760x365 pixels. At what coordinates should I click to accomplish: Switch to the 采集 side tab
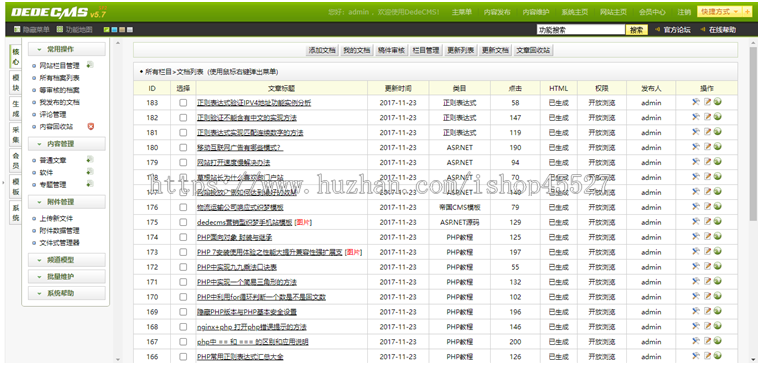tap(16, 134)
